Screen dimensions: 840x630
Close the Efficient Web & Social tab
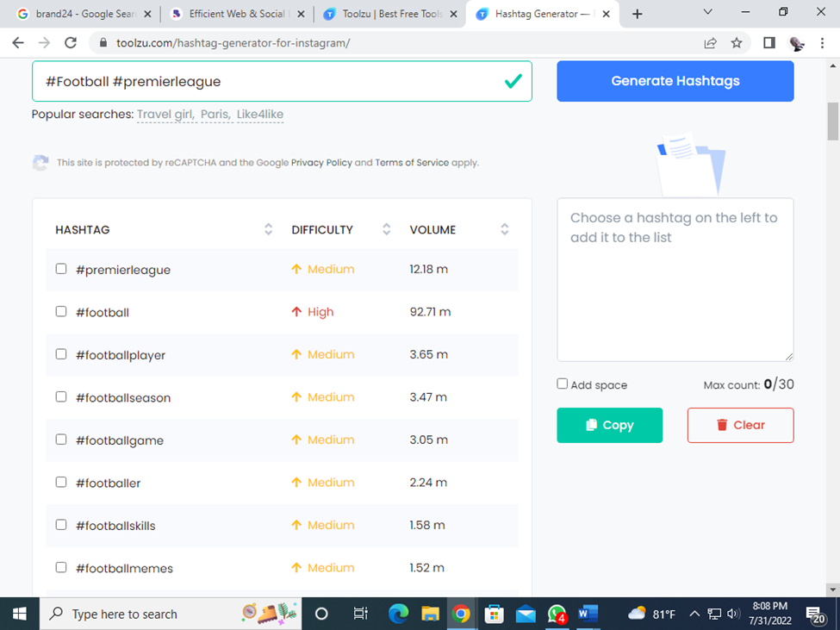pyautogui.click(x=301, y=14)
